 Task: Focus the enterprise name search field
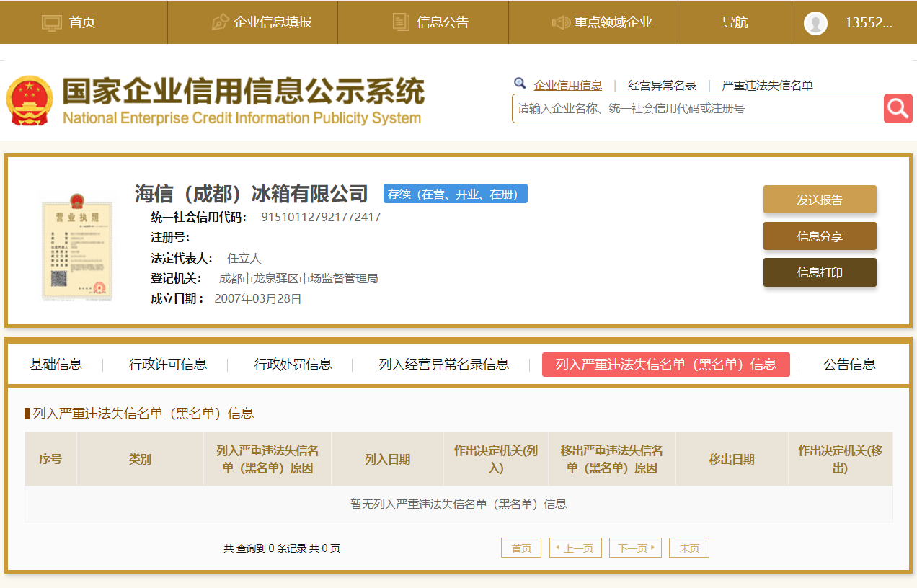698,109
